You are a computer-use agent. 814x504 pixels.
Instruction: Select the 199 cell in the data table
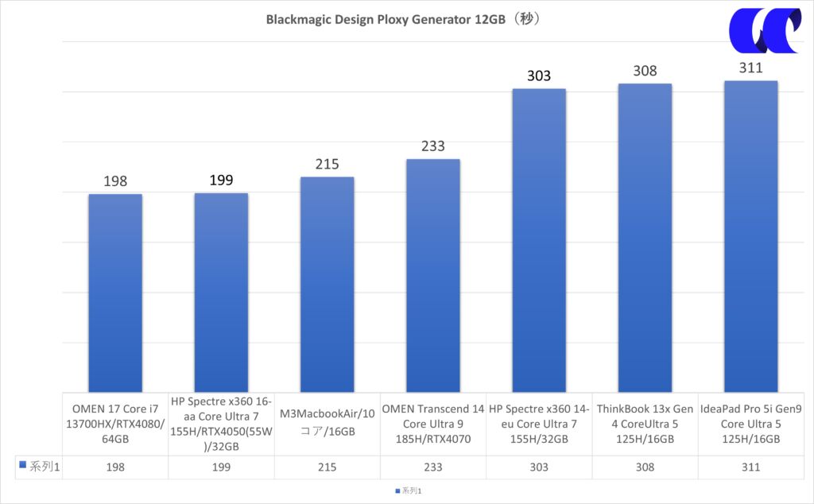tap(221, 467)
